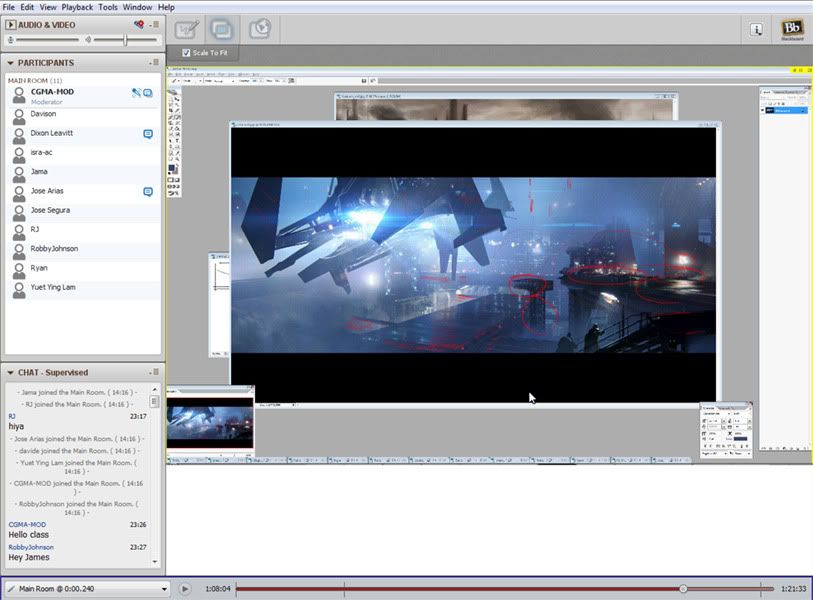Open the Main Room index dropdown
This screenshot has height=600, width=813.
[x=87, y=589]
